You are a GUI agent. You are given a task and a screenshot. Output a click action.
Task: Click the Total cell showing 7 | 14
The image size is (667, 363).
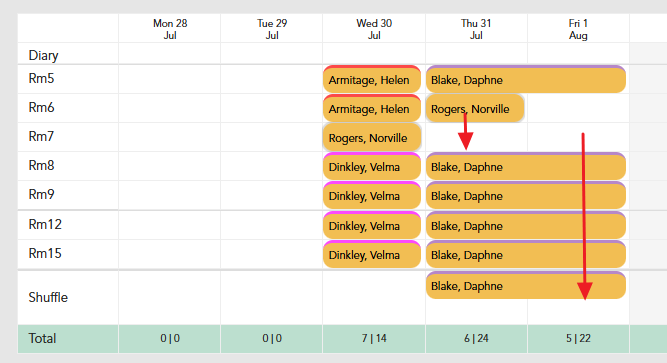click(374, 339)
